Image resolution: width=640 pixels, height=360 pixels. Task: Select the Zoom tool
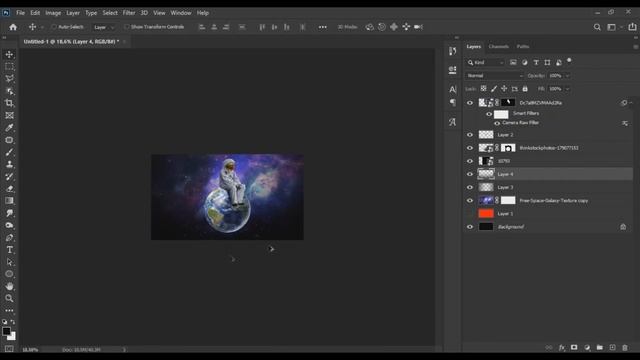[x=9, y=298]
